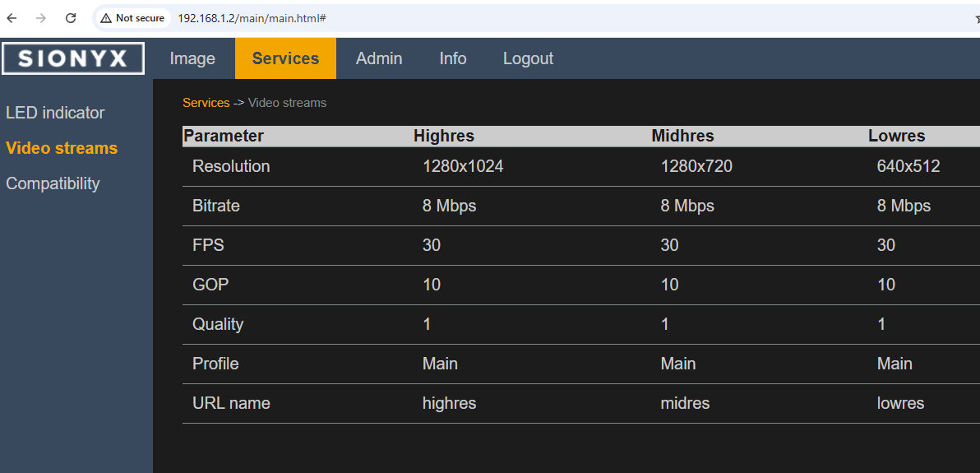Image resolution: width=980 pixels, height=473 pixels.
Task: Open the Image tab
Action: (x=192, y=58)
